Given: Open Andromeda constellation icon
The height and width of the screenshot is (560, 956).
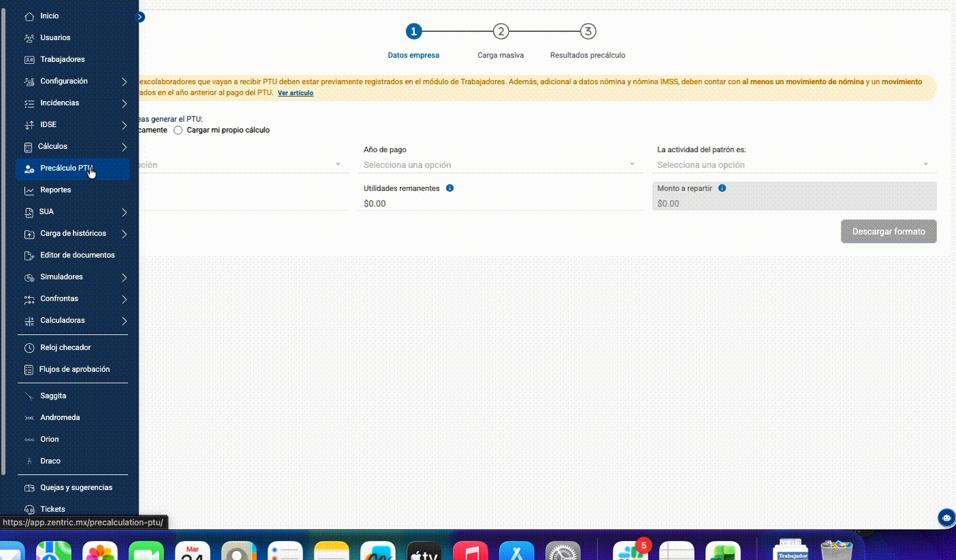Looking at the screenshot, I should (29, 417).
